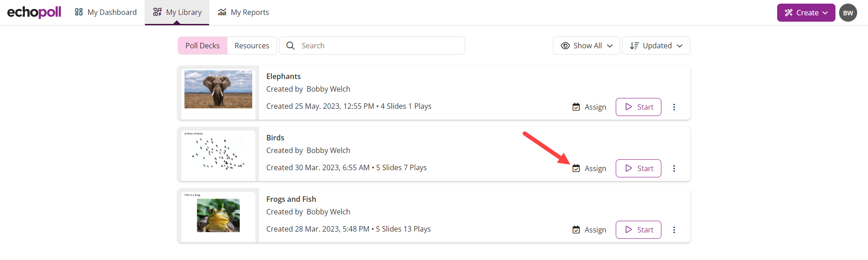Open more options for Elephants deck
This screenshot has width=868, height=260.
pyautogui.click(x=674, y=107)
